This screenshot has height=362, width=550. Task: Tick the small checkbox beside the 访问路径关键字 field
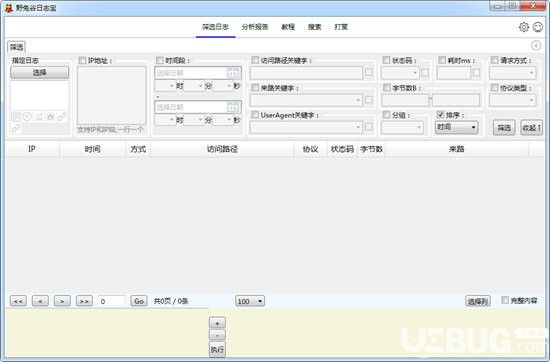(x=369, y=72)
